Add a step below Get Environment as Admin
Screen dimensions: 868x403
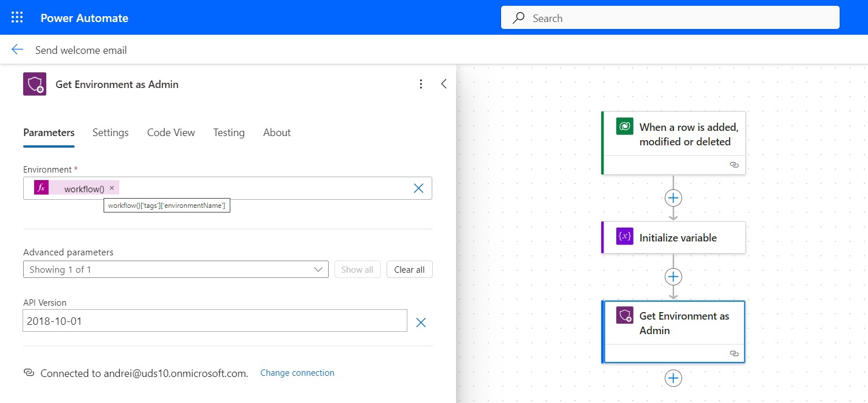tap(673, 378)
